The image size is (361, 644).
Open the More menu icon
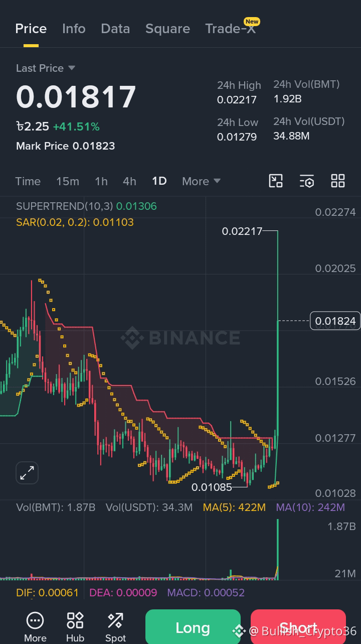point(35,627)
